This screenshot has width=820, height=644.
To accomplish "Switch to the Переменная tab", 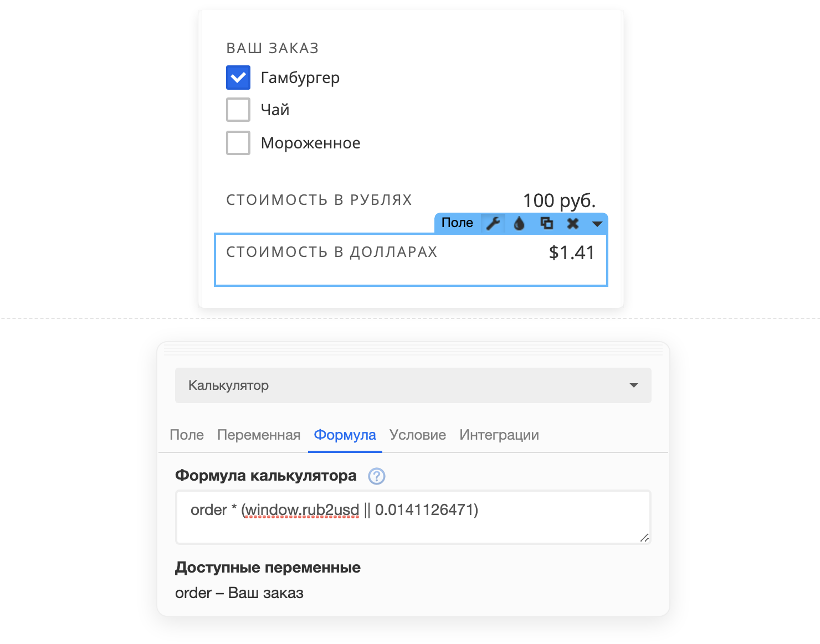I will click(x=259, y=435).
